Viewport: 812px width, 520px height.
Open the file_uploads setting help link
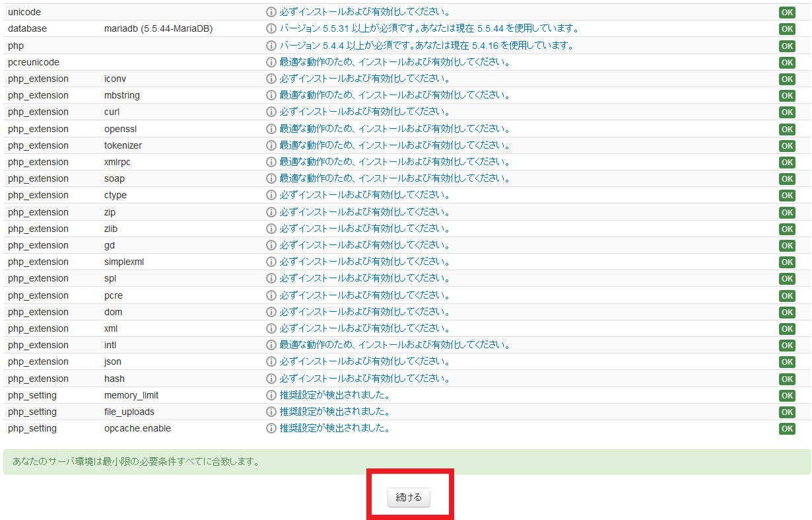tap(334, 412)
